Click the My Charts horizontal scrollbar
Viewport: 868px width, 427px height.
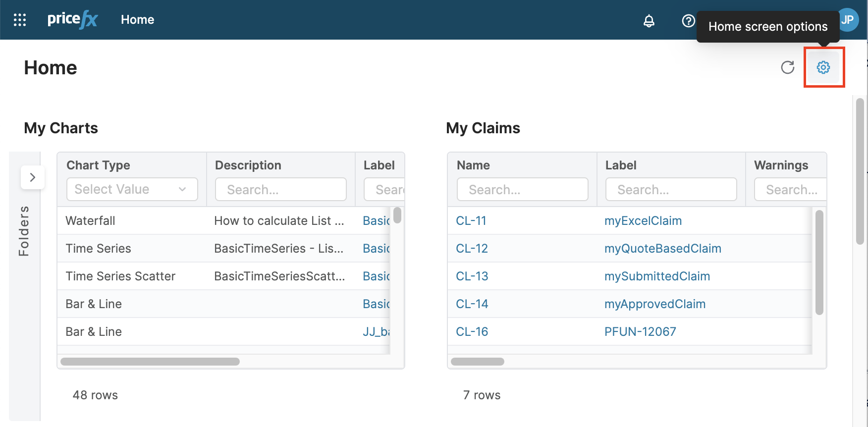(x=150, y=362)
